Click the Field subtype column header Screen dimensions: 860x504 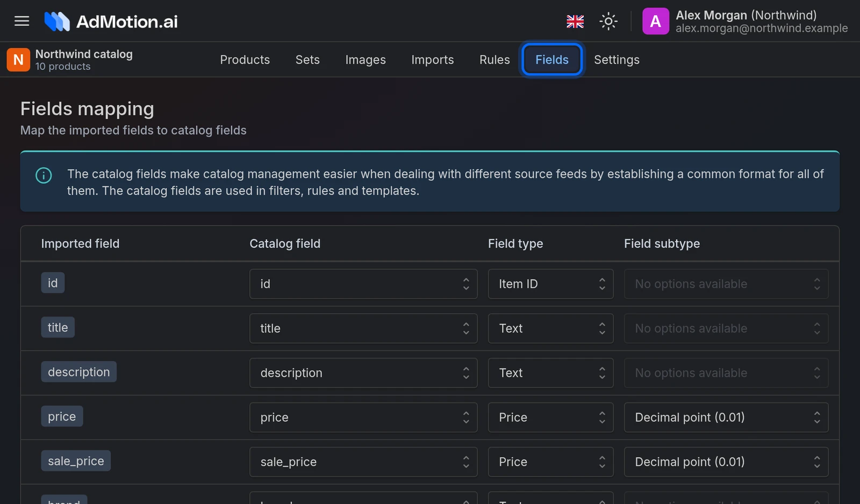662,243
